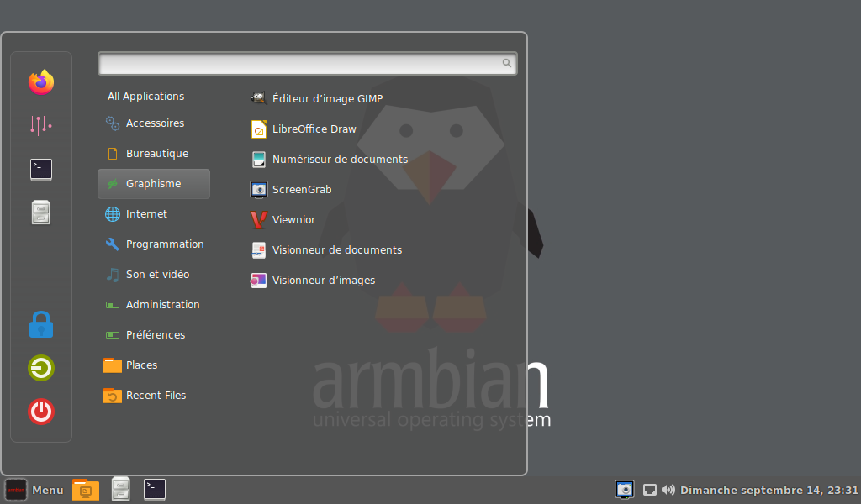Click the red power shutdown icon
861x504 pixels.
click(x=41, y=412)
